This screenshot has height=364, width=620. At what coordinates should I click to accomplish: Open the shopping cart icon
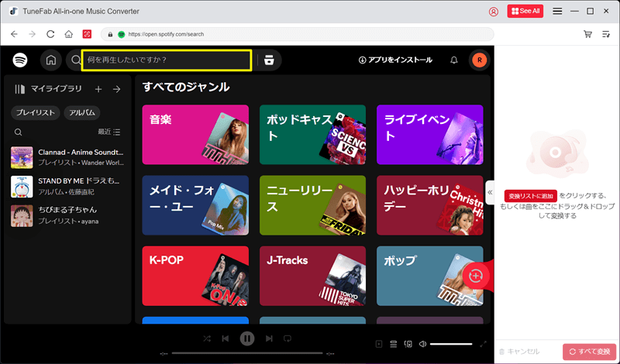[588, 34]
